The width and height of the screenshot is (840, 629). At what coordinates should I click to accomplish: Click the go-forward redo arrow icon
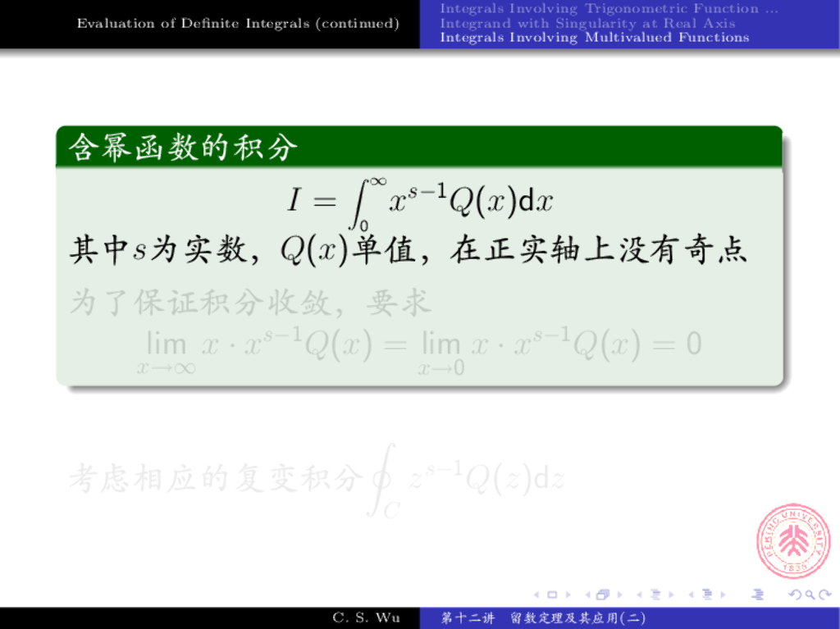(825, 595)
